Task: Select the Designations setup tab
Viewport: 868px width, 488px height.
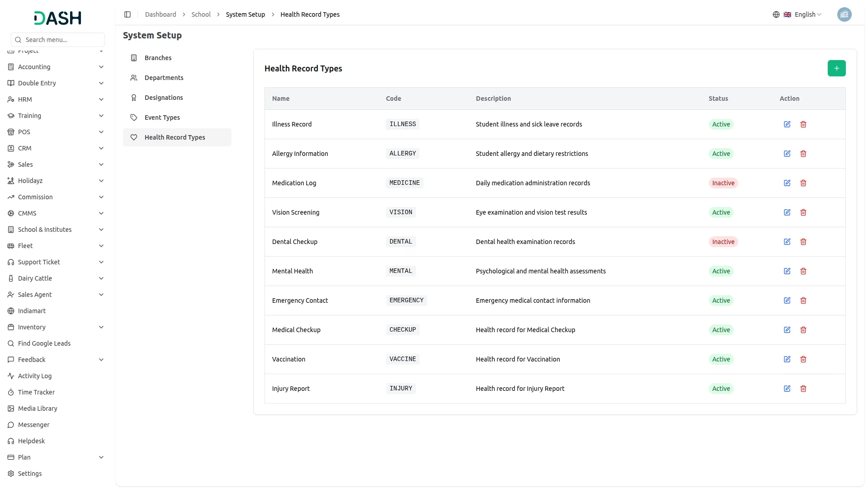Action: [164, 98]
